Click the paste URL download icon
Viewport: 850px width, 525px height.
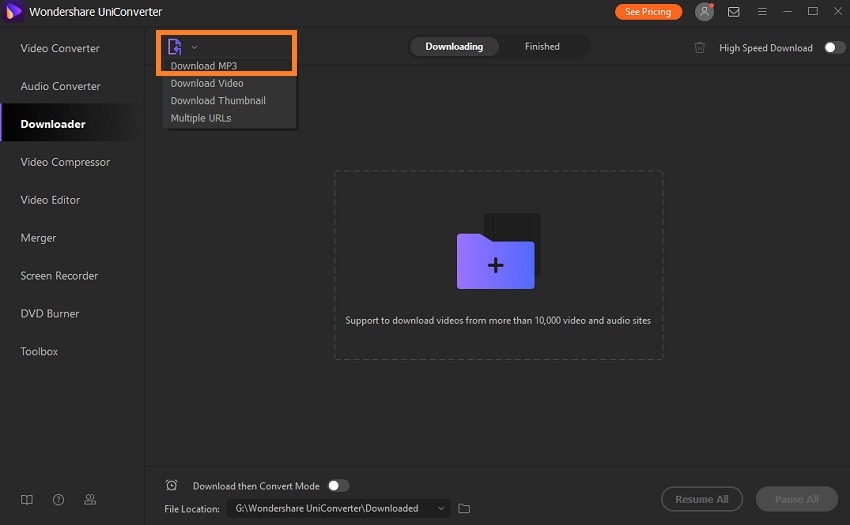coord(175,47)
